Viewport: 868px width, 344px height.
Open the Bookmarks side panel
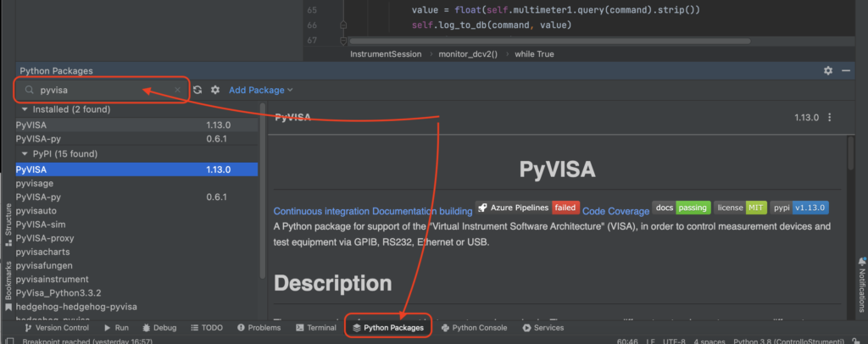point(8,285)
